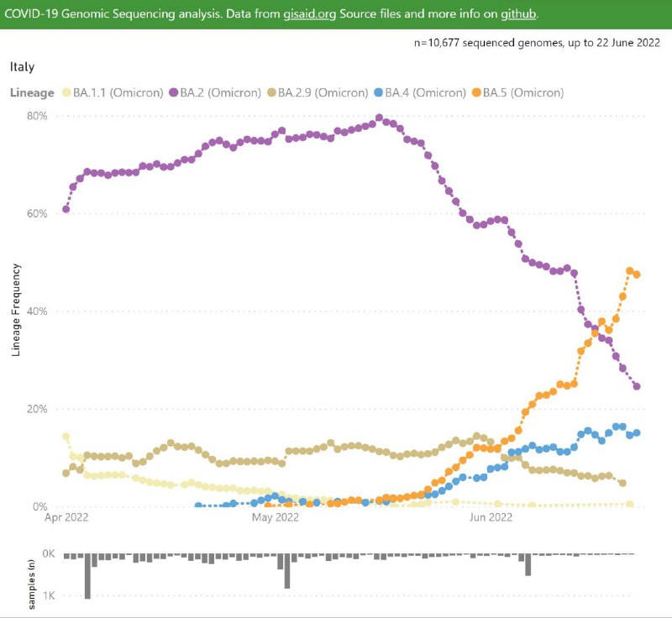672x618 pixels.
Task: Click the first pale yellow BA.1.1 point
Action: coord(66,437)
